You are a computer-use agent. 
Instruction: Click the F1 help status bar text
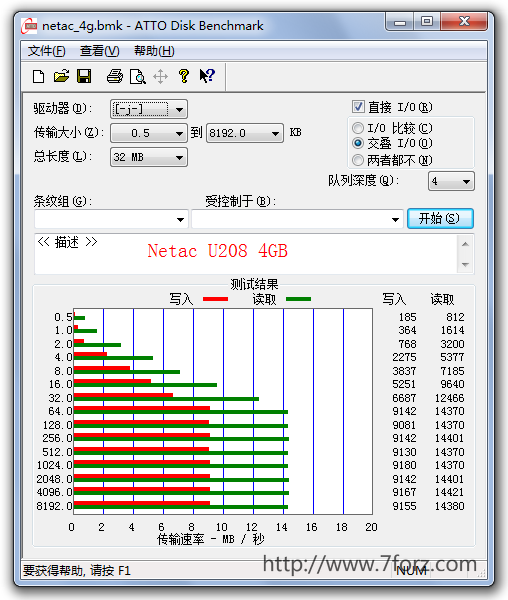pos(77,571)
